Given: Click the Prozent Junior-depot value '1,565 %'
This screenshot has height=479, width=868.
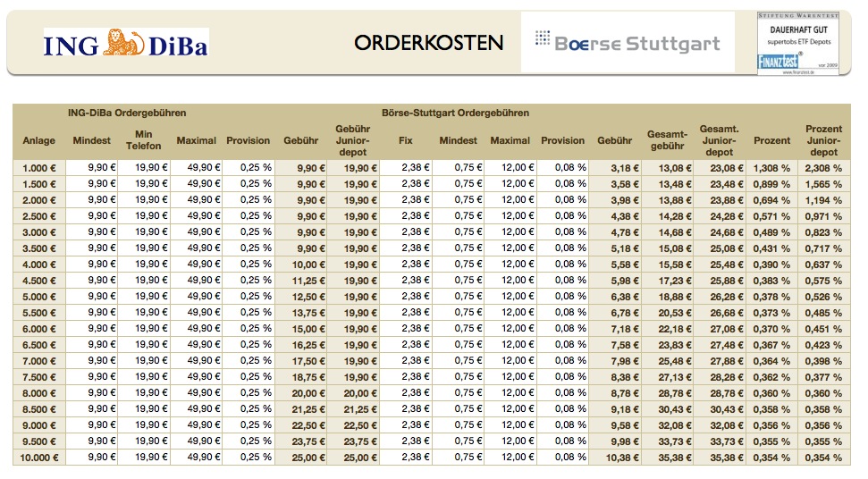Looking at the screenshot, I should pos(823,184).
